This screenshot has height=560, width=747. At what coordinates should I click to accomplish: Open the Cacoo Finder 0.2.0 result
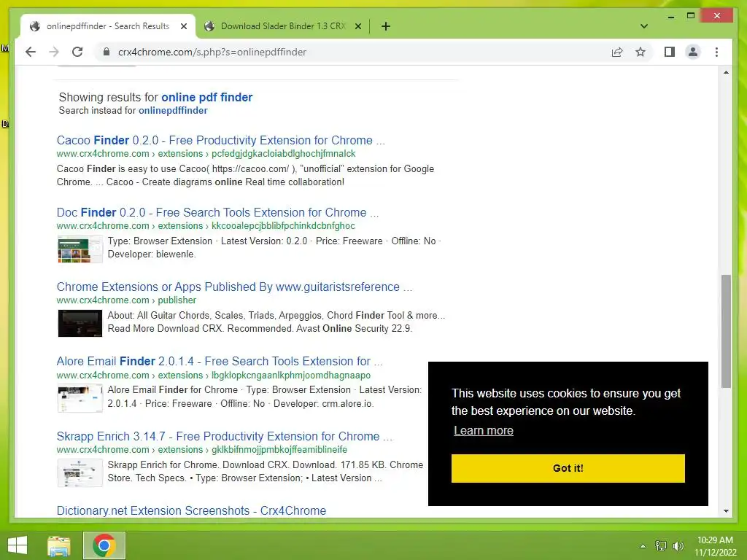point(220,141)
